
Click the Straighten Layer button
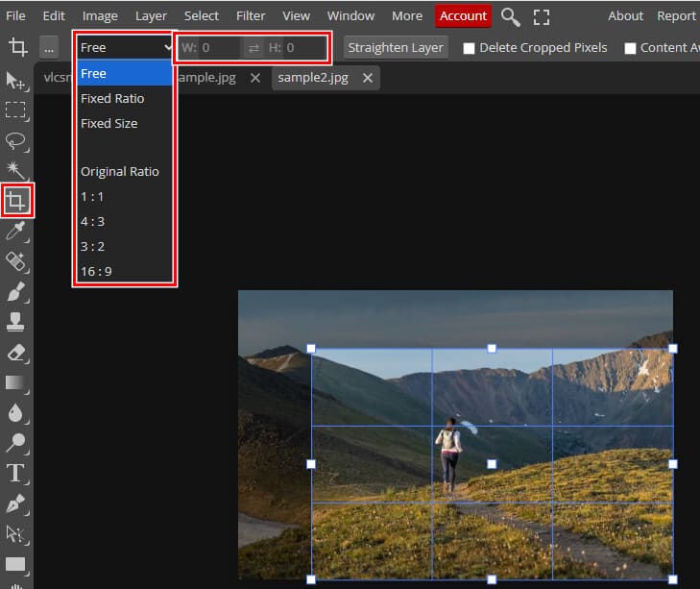click(396, 48)
